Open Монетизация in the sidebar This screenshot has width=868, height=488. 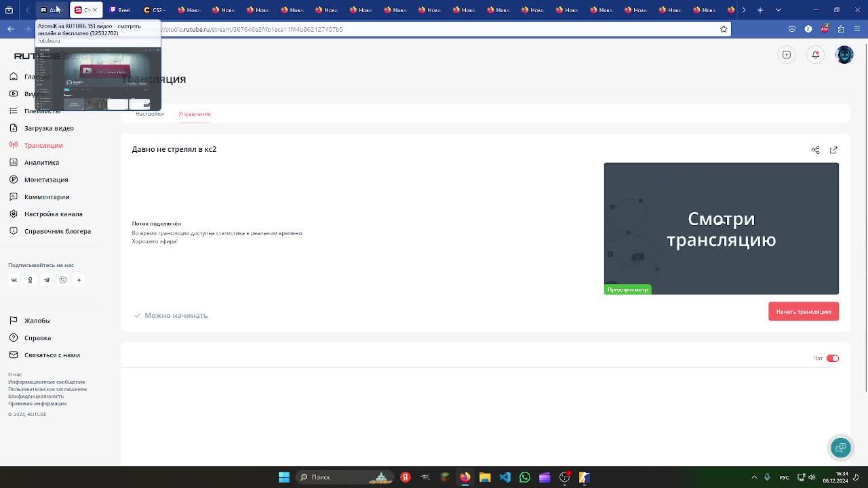[46, 180]
